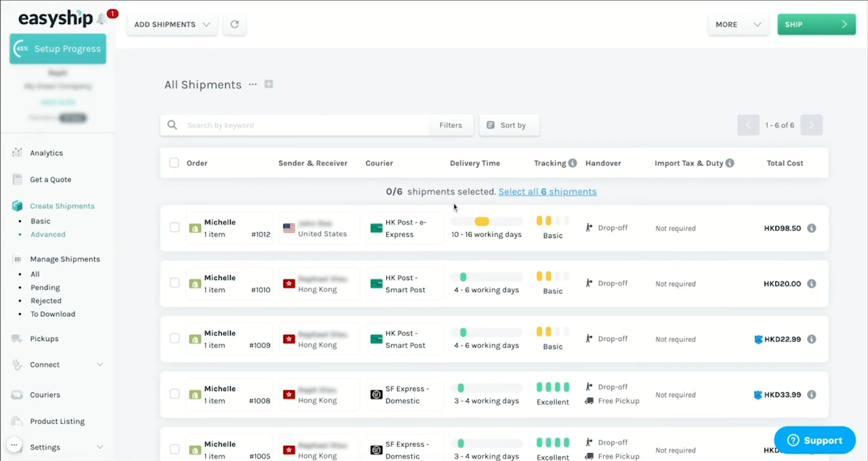
Task: Click the Setup Progress button
Action: 58,49
